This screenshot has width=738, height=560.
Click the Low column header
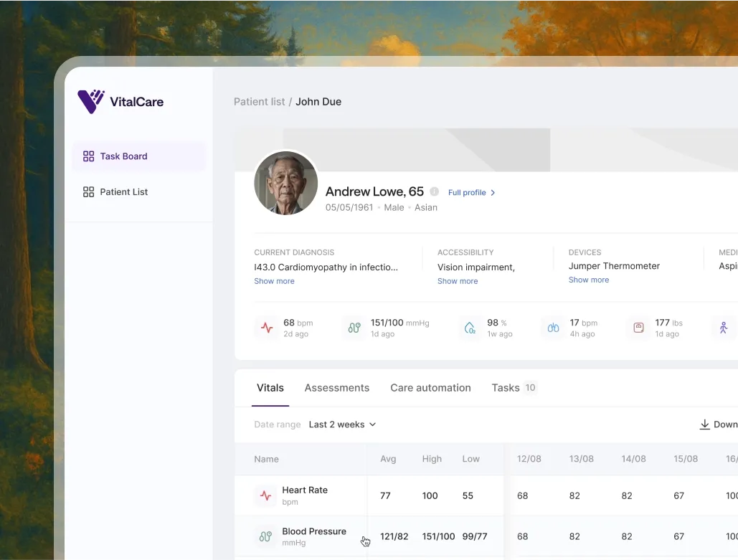point(471,459)
